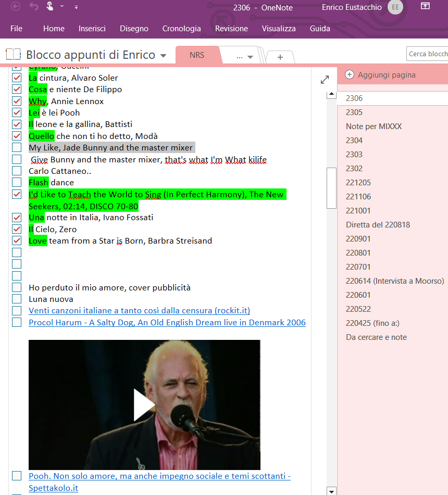Click text 'Seekers, 02:14, DISCO 70-80'
The width and height of the screenshot is (448, 495).
(x=83, y=207)
